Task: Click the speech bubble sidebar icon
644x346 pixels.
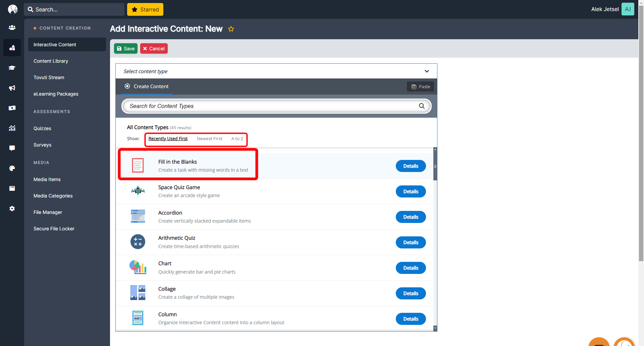Action: (12, 148)
